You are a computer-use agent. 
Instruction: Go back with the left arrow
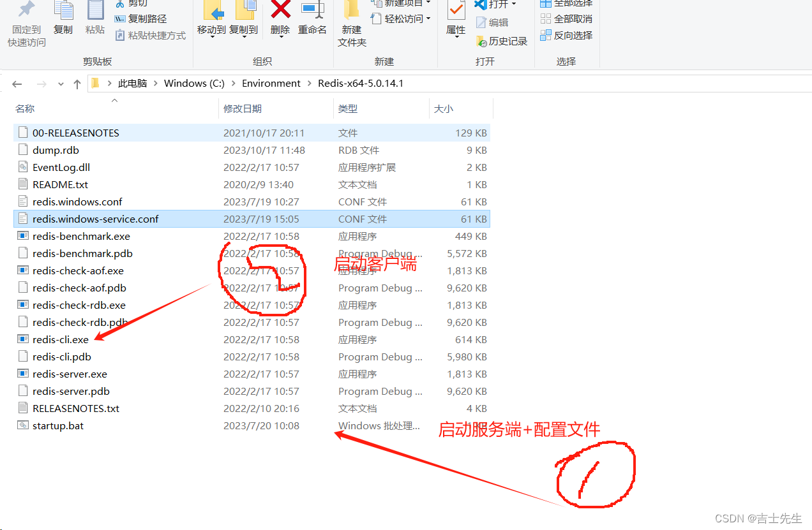point(17,84)
